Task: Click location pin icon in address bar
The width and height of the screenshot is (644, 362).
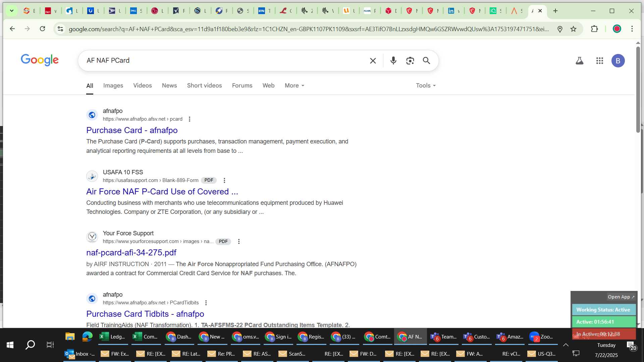Action: click(x=560, y=29)
